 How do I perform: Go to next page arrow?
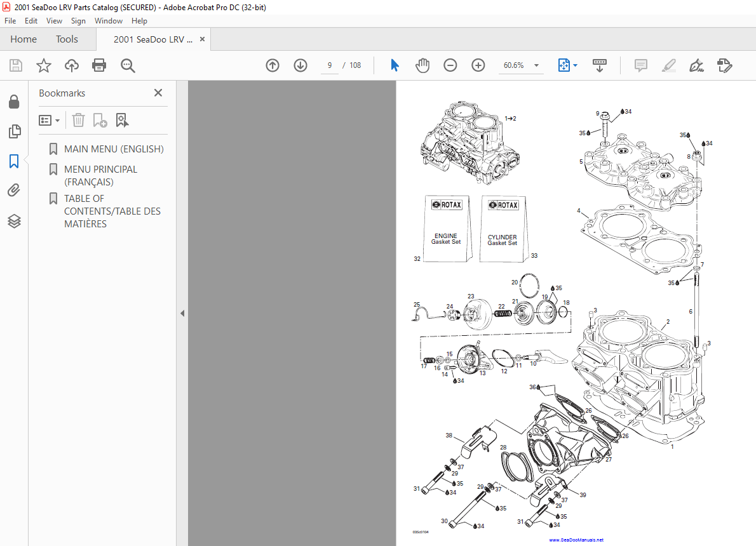[x=300, y=65]
